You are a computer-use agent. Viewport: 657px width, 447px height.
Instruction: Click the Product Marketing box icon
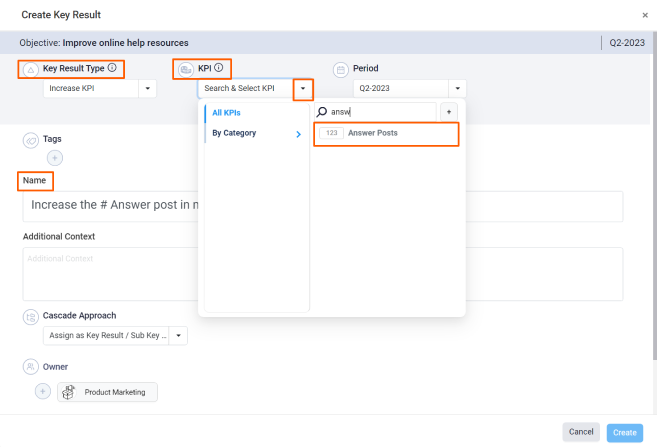(x=68, y=392)
